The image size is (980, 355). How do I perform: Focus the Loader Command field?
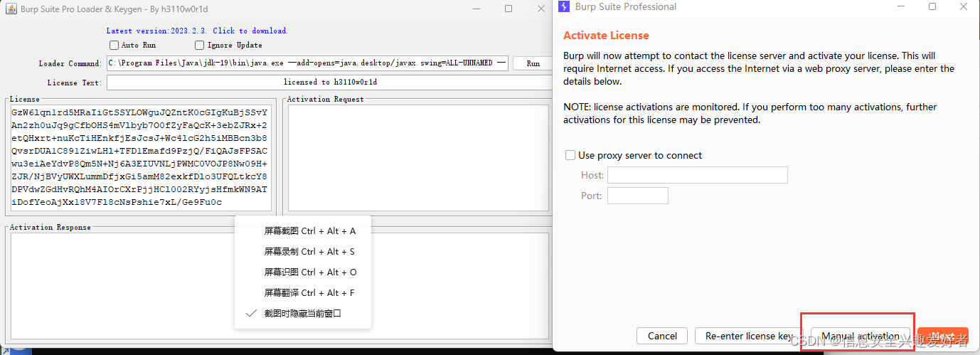point(307,63)
